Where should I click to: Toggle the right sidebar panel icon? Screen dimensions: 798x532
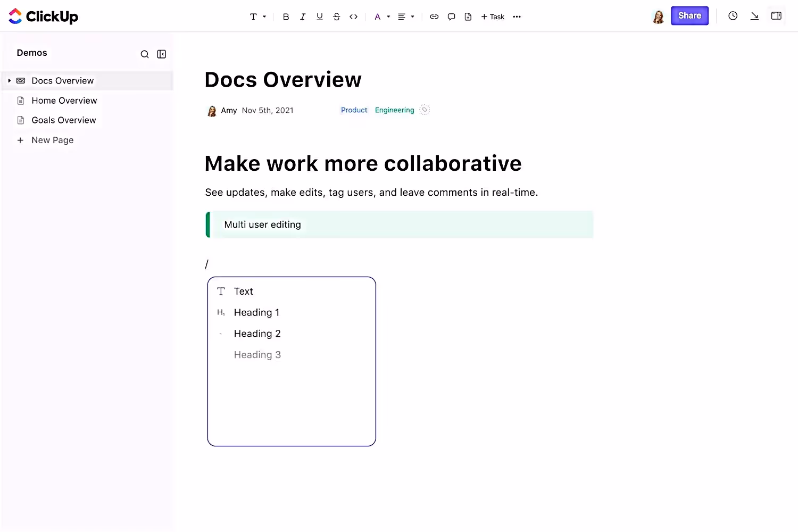click(x=776, y=15)
